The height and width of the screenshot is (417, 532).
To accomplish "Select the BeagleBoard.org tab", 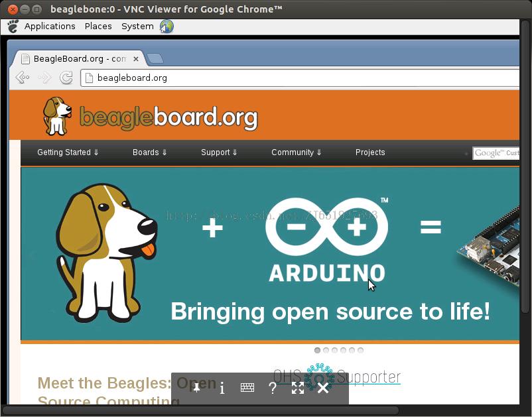I will tap(80, 58).
